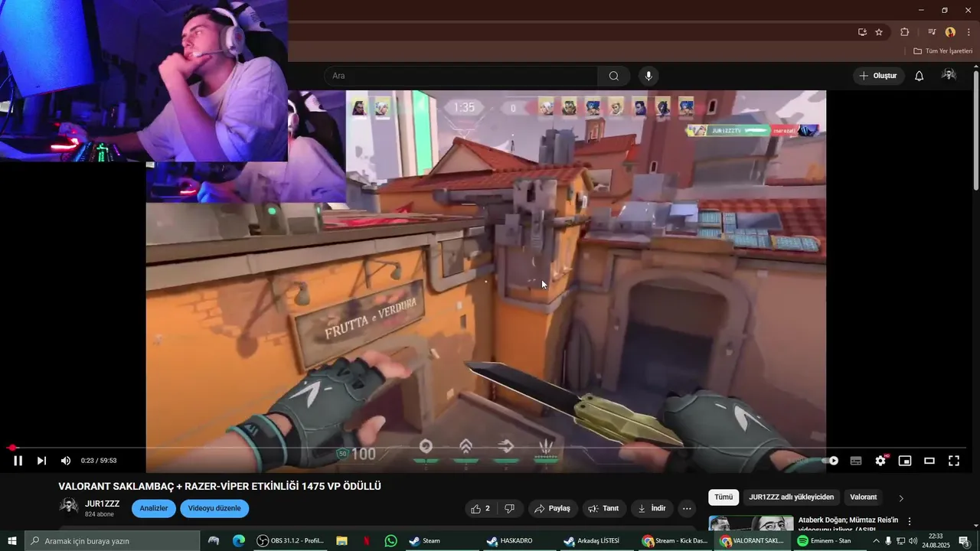Open the Chrome three-dot menu
This screenshot has height=551, width=980.
969,32
